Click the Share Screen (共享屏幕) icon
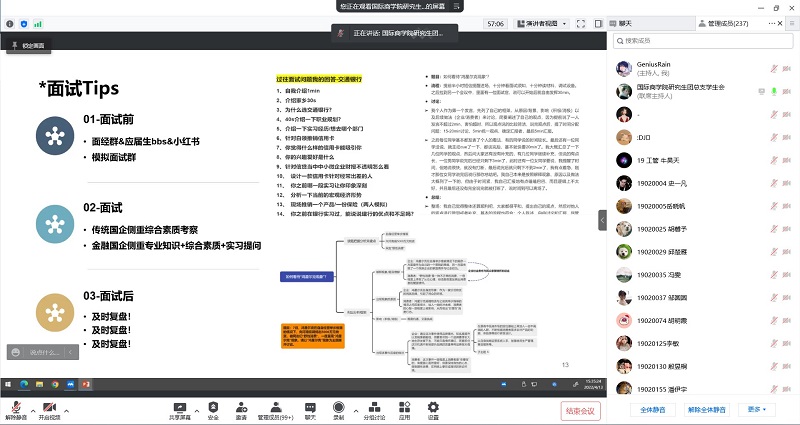The image size is (800, 425). pos(181,407)
